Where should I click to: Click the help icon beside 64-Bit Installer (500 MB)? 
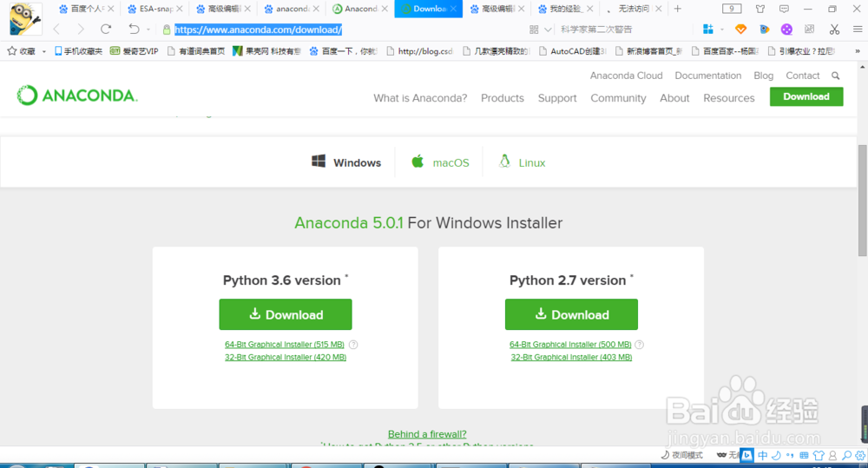click(640, 345)
